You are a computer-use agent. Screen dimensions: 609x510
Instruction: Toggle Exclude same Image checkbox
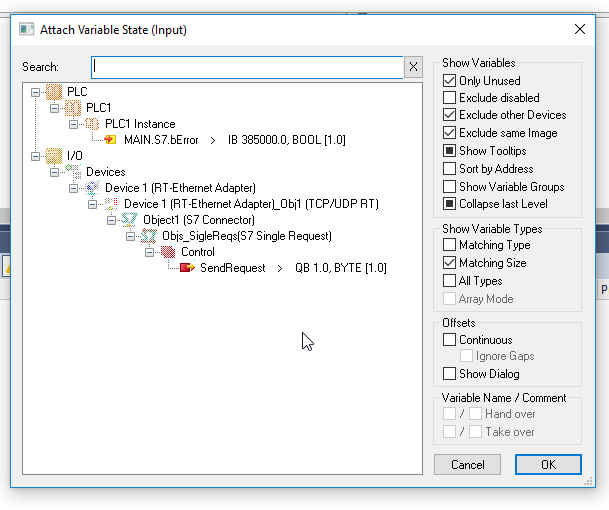point(449,132)
